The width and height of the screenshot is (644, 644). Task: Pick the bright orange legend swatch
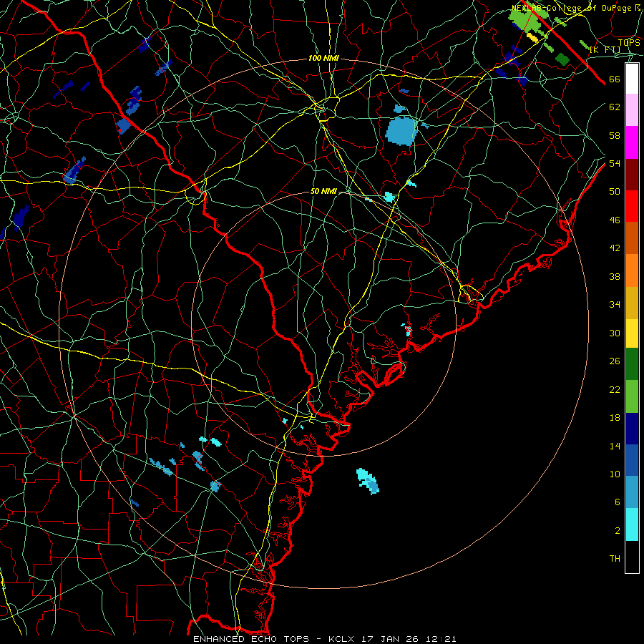tap(632, 270)
